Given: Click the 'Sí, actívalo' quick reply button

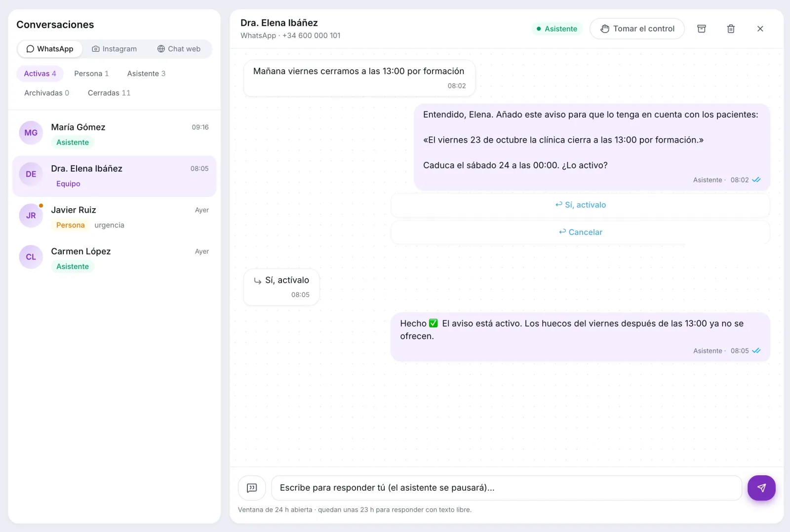Looking at the screenshot, I should pyautogui.click(x=580, y=205).
